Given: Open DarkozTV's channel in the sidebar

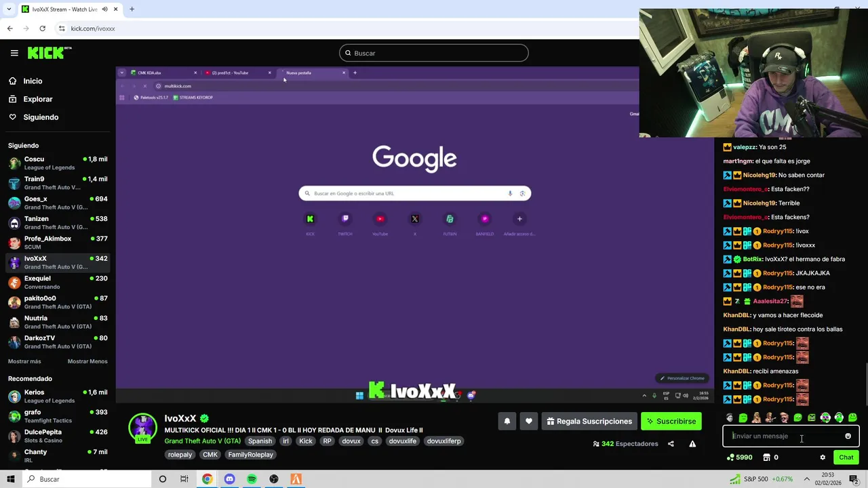Looking at the screenshot, I should click(58, 342).
